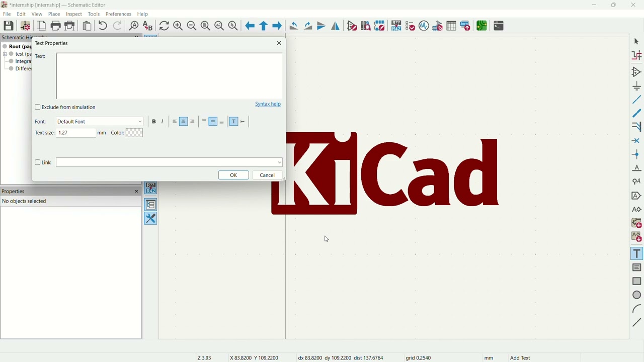Choose the draw arc tool
The width and height of the screenshot is (644, 362).
[x=637, y=309]
